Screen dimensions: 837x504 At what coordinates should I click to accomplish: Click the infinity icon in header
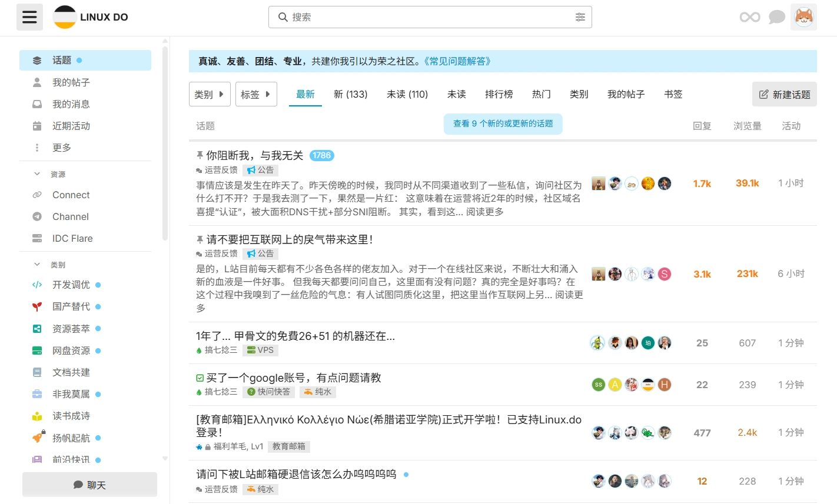(x=750, y=17)
